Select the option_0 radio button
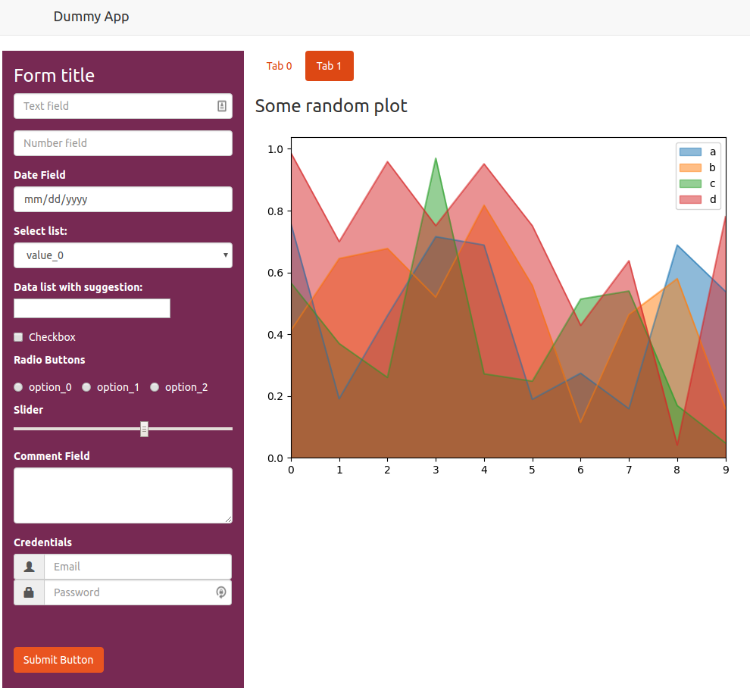Viewport: 750px width, 700px height. 18,387
